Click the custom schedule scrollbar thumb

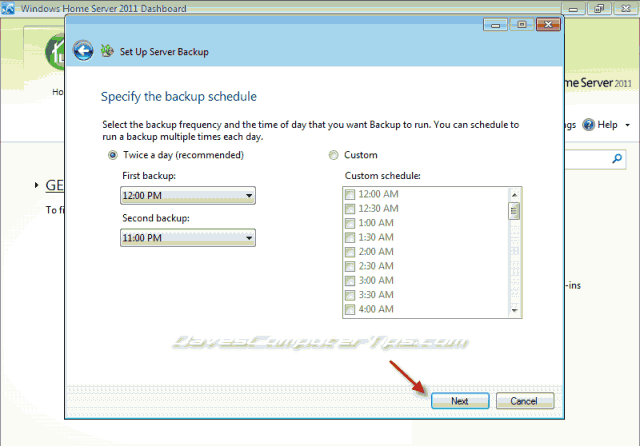click(514, 211)
